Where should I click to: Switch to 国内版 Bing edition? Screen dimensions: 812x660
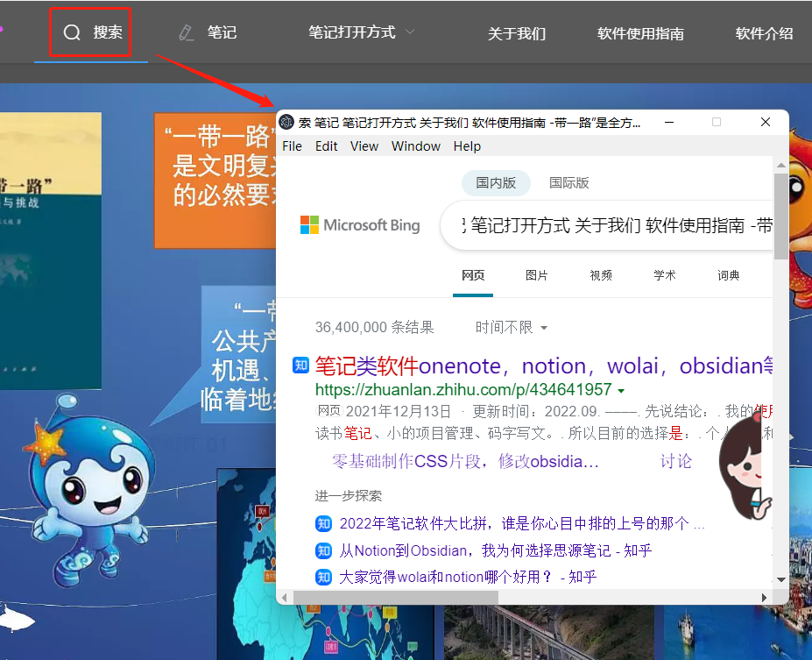tap(496, 183)
